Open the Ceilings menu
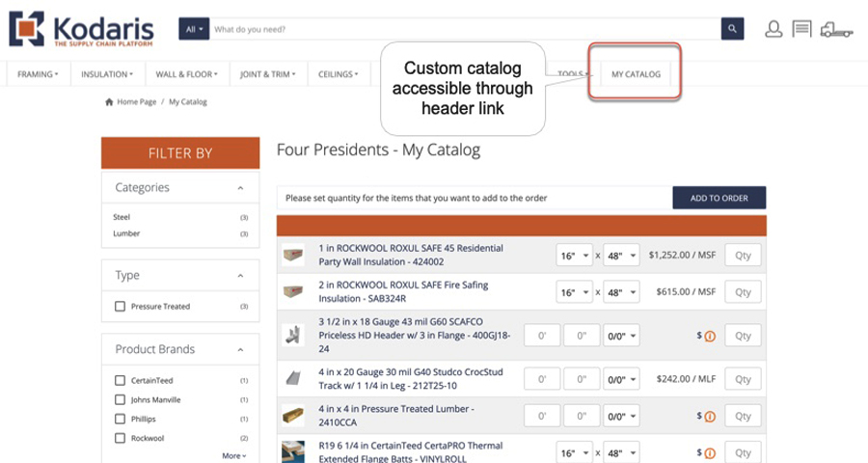 tap(339, 74)
